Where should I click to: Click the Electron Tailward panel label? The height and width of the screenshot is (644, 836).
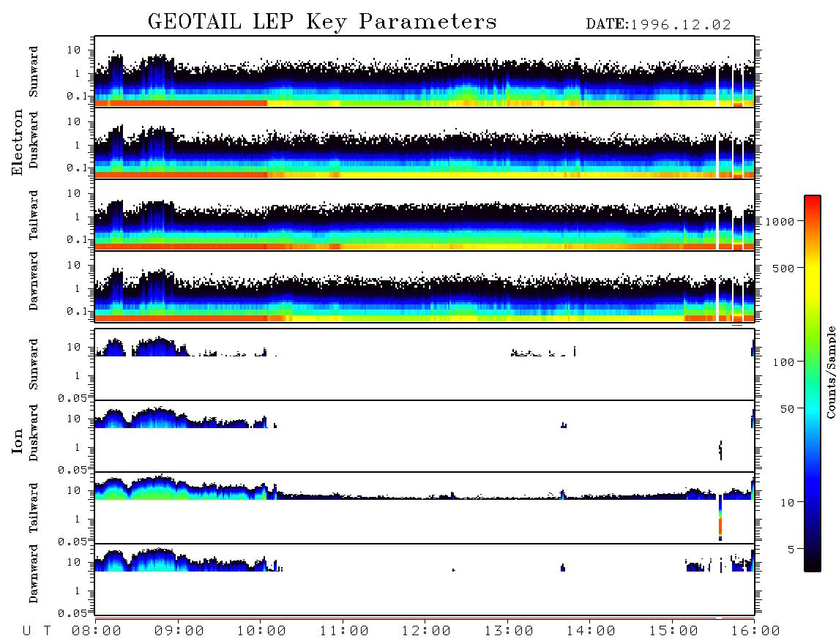point(34,215)
